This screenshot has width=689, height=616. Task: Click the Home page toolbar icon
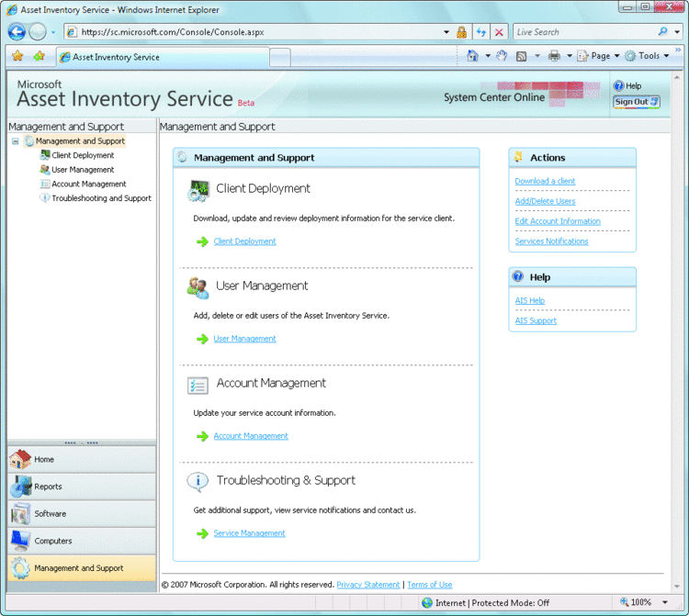(x=473, y=56)
